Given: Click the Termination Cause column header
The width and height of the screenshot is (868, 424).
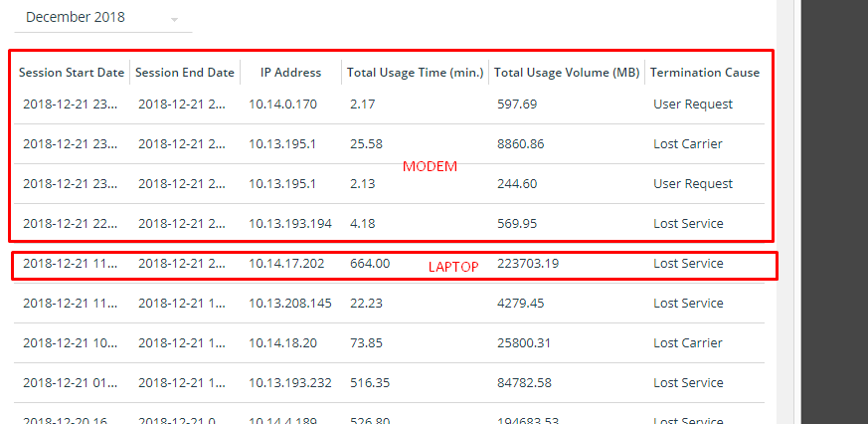Looking at the screenshot, I should (704, 73).
